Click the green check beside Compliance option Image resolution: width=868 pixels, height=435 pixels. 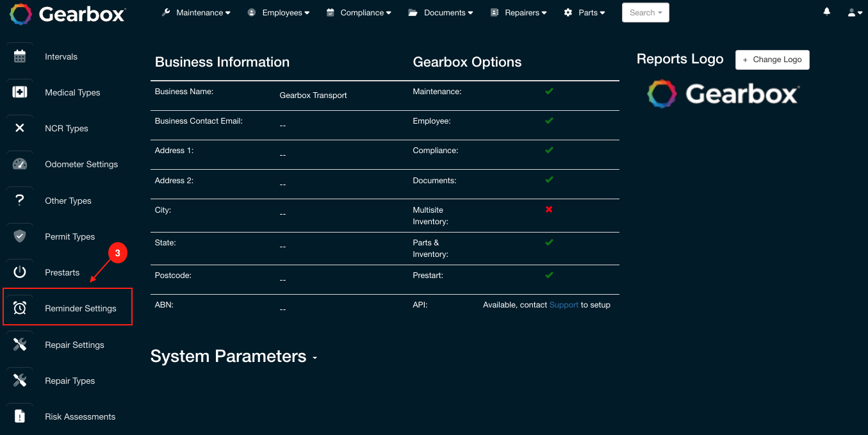(549, 150)
